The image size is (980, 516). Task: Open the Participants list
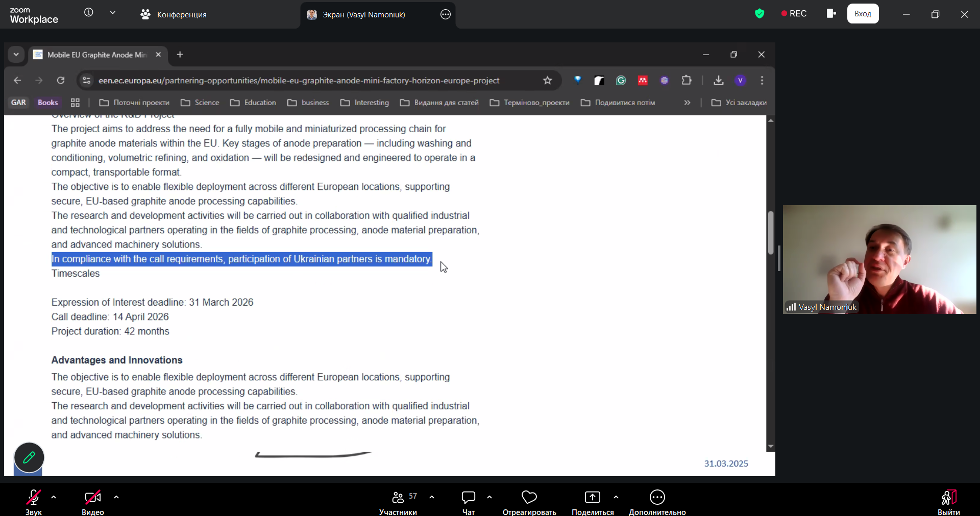pyautogui.click(x=399, y=497)
